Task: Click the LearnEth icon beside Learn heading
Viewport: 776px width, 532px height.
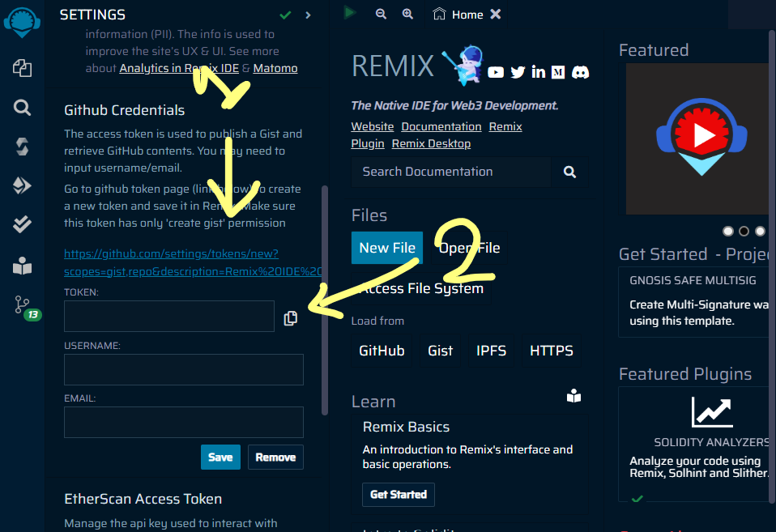Action: click(x=573, y=396)
